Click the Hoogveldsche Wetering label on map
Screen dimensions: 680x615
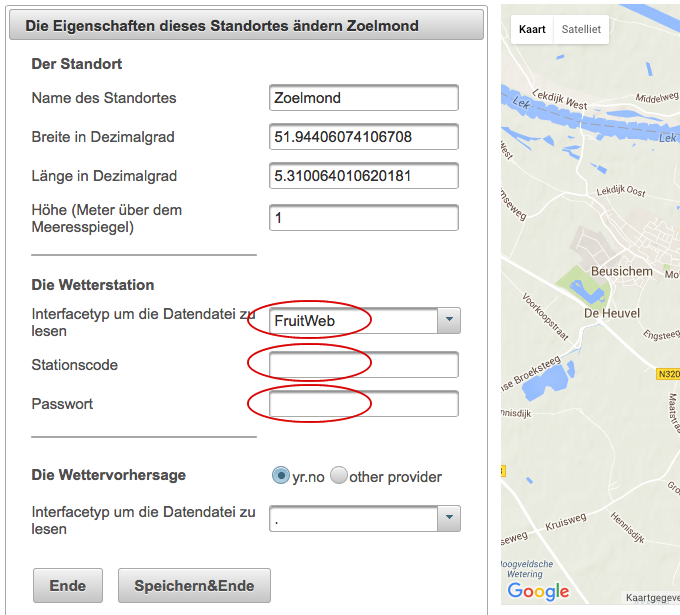tap(526, 569)
